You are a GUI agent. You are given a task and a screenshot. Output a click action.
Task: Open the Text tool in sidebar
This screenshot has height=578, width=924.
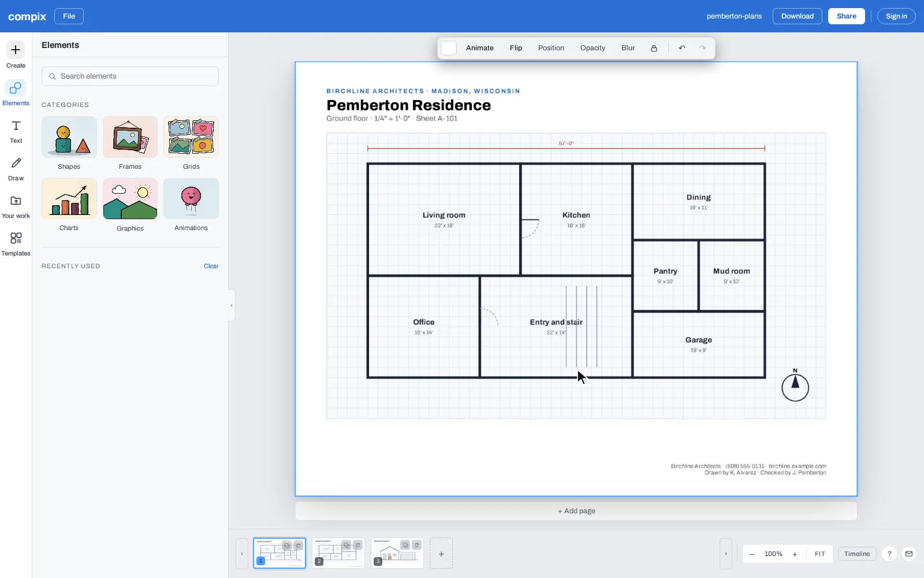tap(16, 131)
